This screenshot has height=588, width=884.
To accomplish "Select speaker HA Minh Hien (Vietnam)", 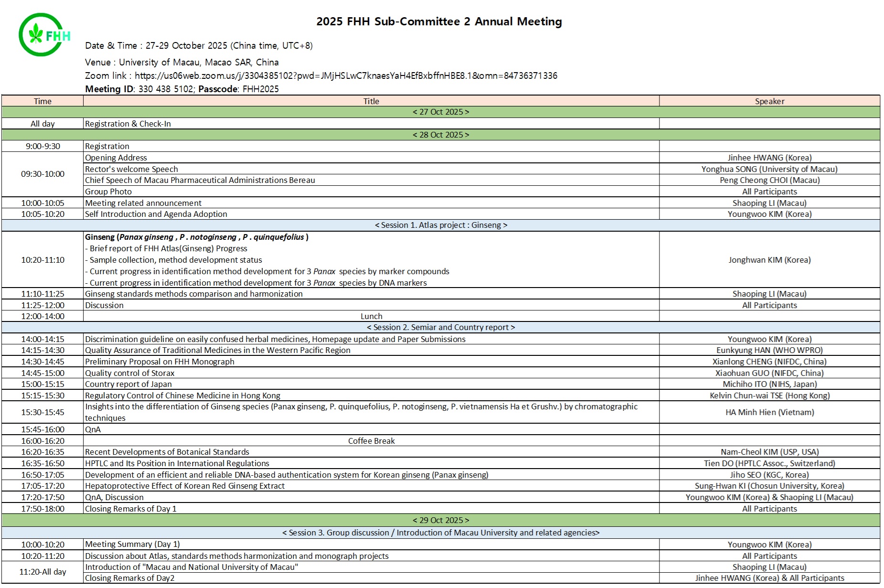I will [769, 412].
